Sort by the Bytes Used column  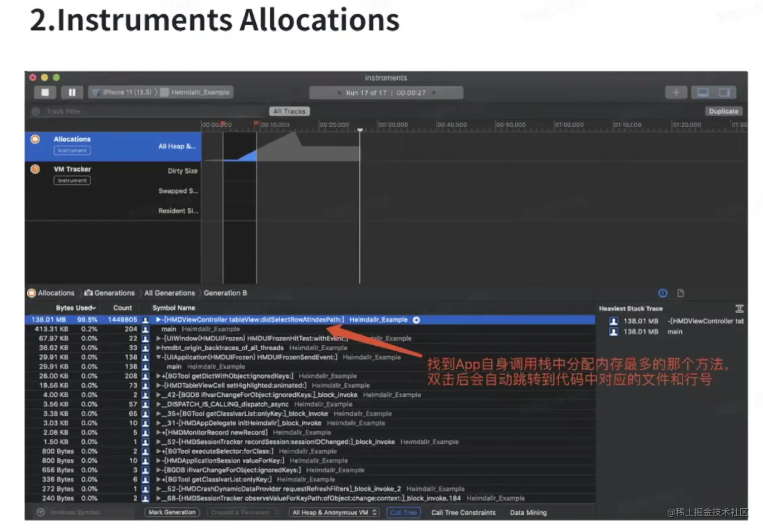[76, 308]
